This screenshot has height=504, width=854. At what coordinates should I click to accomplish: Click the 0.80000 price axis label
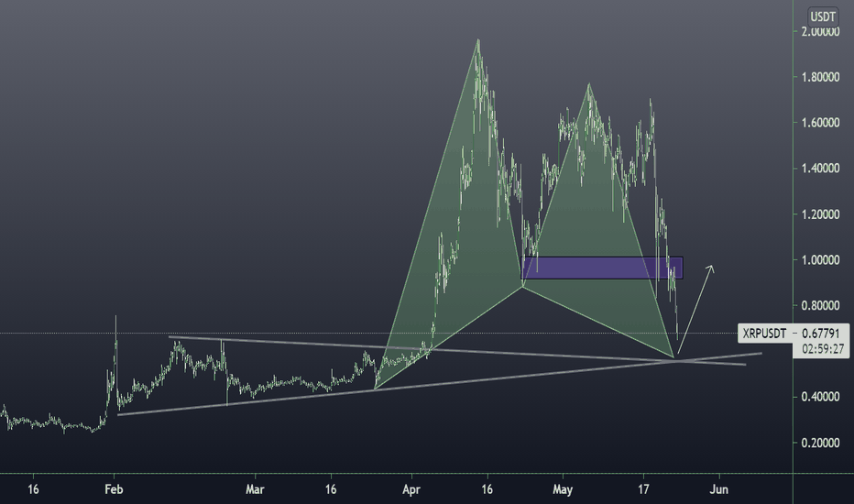[820, 306]
